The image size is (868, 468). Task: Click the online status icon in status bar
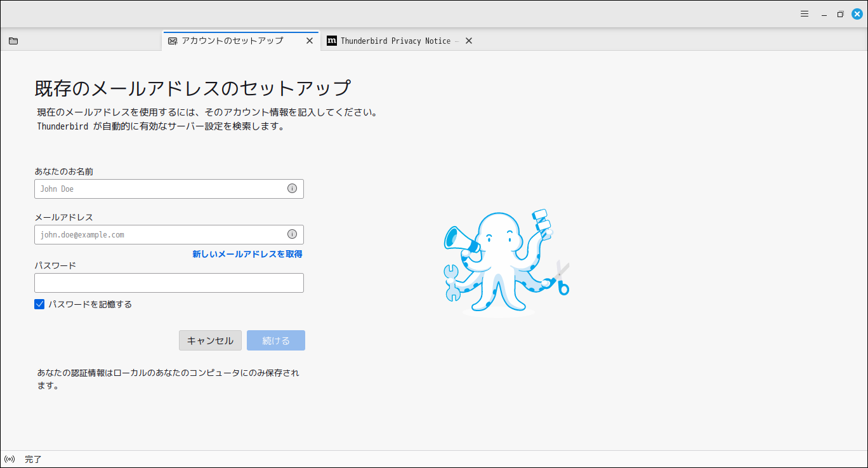click(x=10, y=459)
